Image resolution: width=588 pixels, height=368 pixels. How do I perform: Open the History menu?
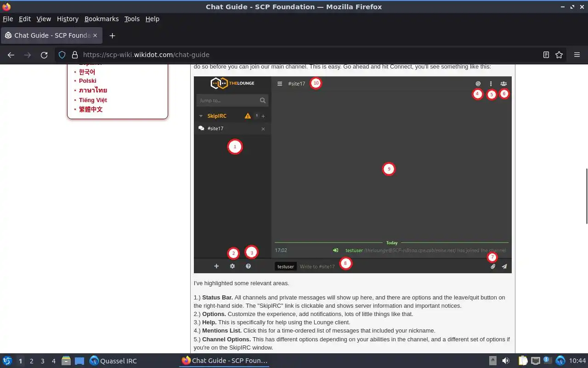coord(68,19)
